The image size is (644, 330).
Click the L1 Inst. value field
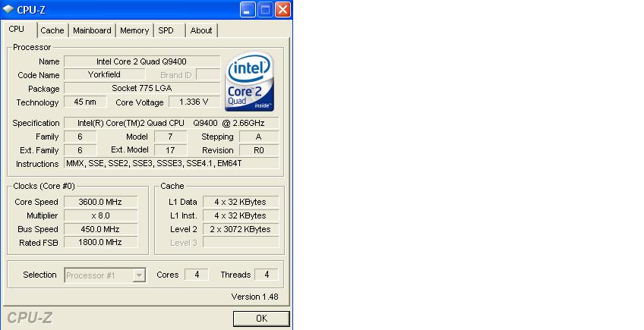pyautogui.click(x=240, y=215)
